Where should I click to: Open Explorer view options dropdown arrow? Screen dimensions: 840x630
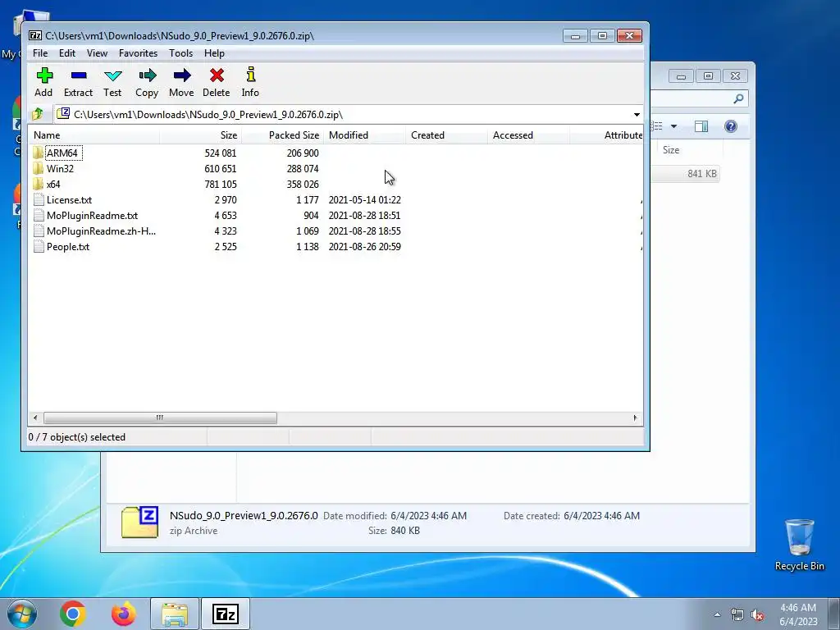click(x=674, y=126)
